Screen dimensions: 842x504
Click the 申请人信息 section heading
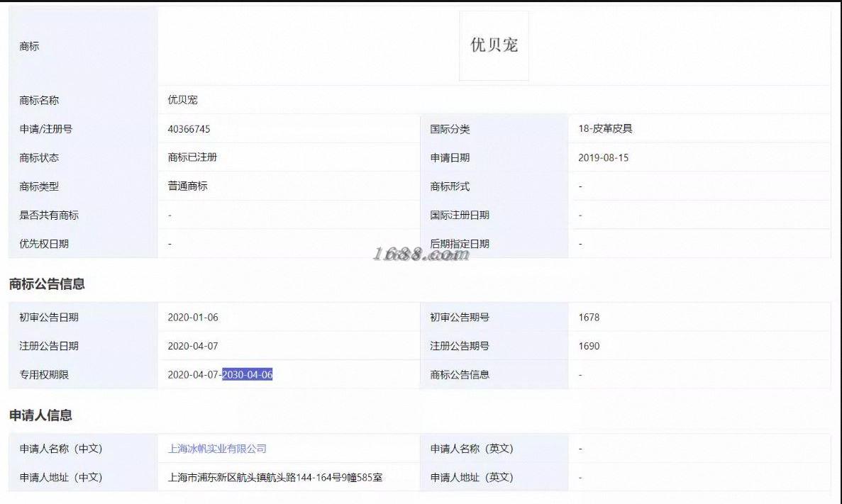40,415
